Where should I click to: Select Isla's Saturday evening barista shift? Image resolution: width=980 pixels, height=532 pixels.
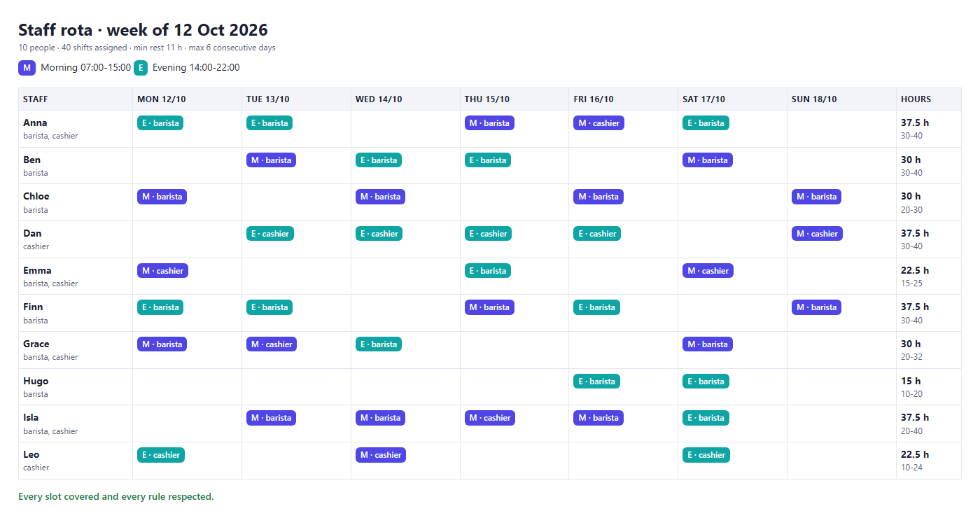706,418
